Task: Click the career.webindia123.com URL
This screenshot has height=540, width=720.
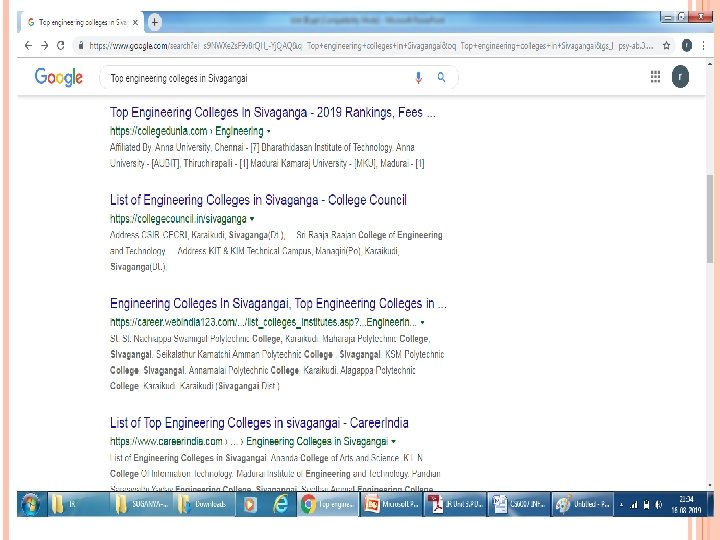Action: 263,322
